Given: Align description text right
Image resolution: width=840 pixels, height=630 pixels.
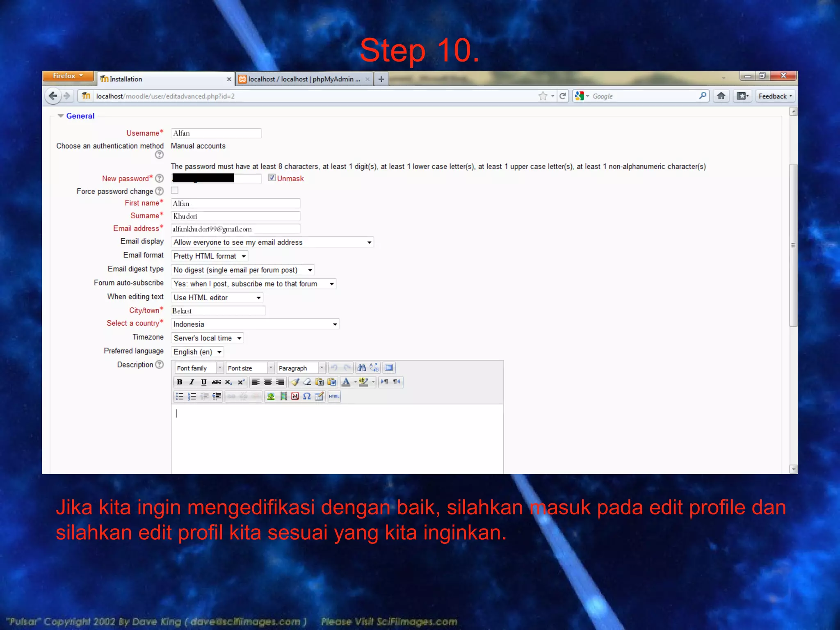Looking at the screenshot, I should click(x=280, y=382).
